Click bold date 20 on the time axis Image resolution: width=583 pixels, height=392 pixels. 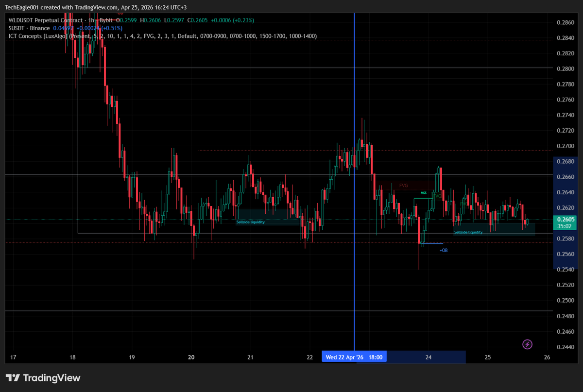191,358
